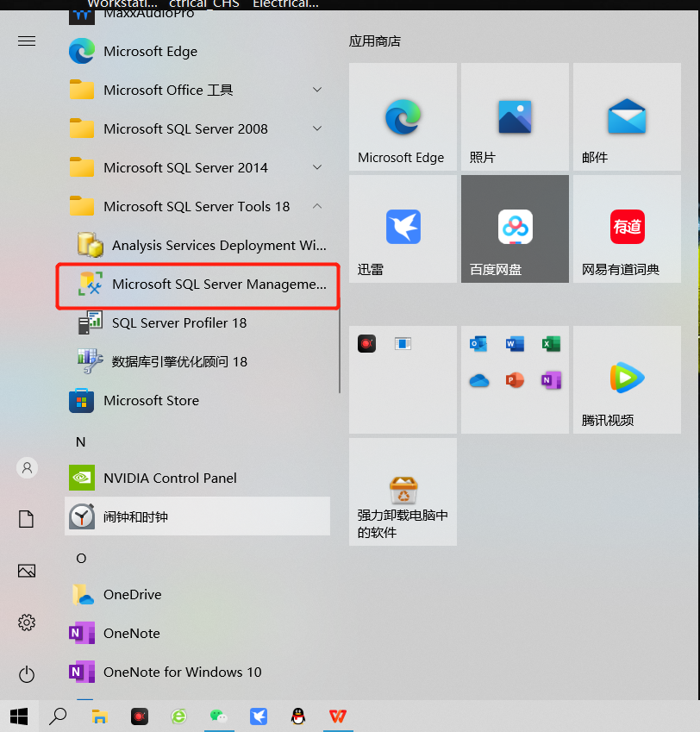Expand the Microsoft SQL Server 2008 folder
This screenshot has width=700, height=732.
[x=197, y=128]
